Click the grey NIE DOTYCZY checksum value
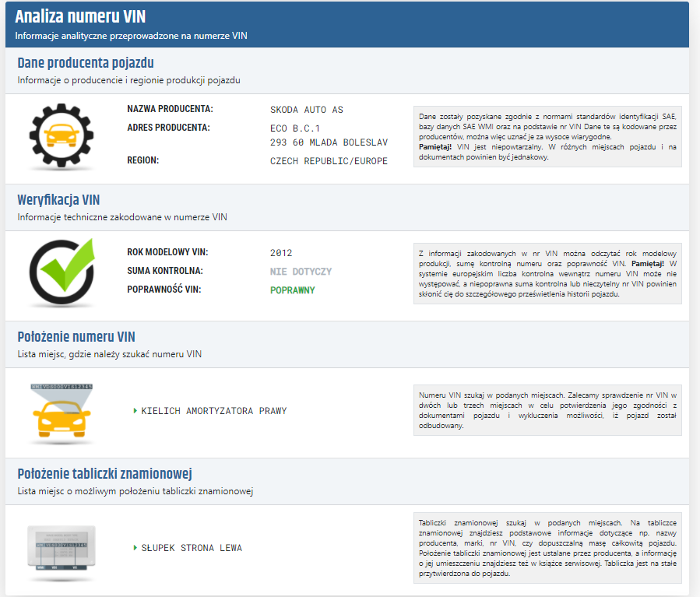This screenshot has width=700, height=597. pos(301,272)
